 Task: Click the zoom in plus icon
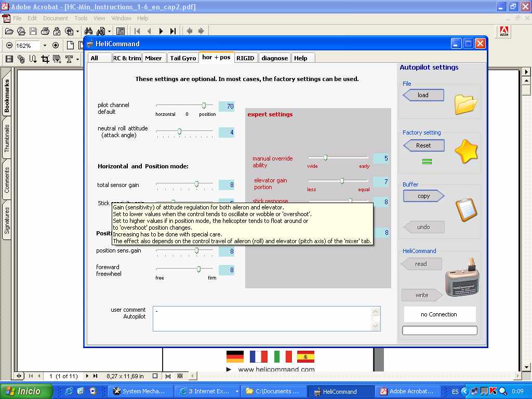[x=56, y=45]
